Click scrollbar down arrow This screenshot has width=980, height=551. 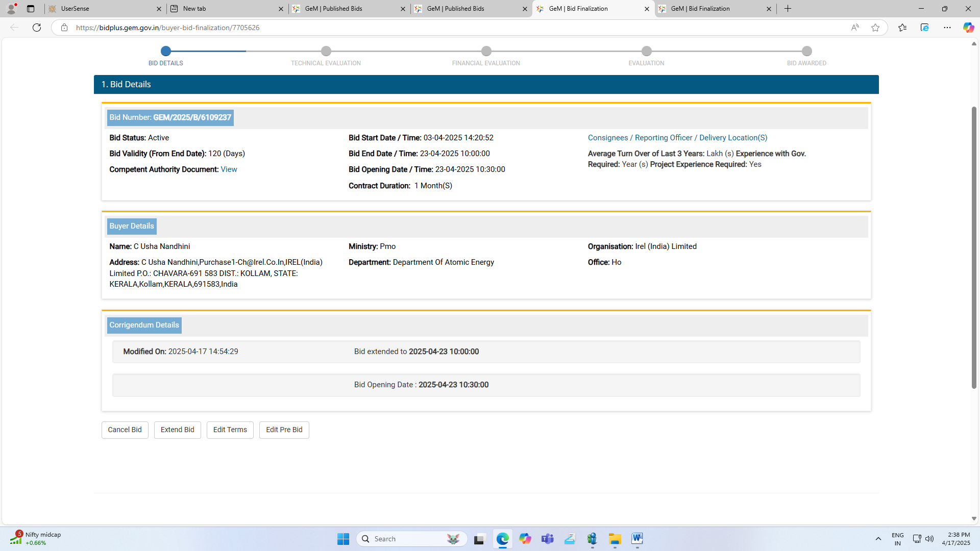point(974,518)
